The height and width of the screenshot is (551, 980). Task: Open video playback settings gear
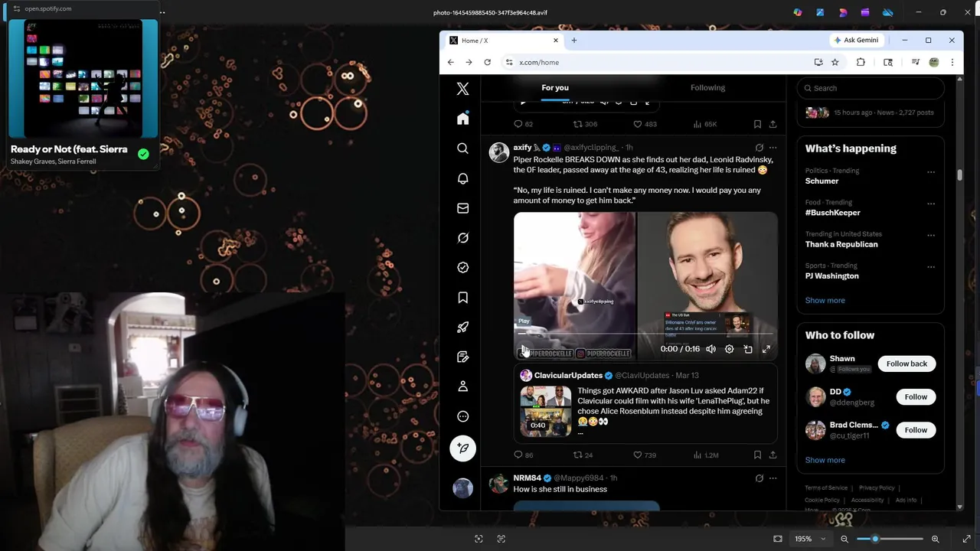[x=729, y=349]
